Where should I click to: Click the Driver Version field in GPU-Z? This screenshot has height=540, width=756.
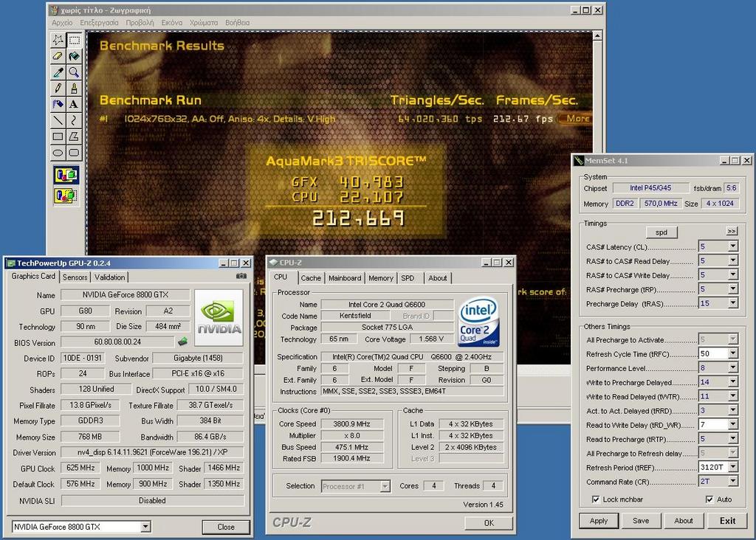(152, 453)
